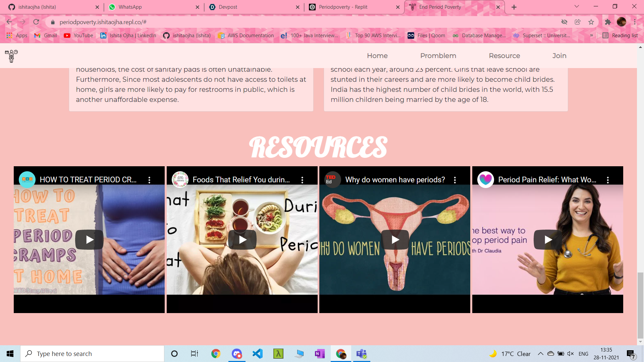Toggle the eye-slash tracking icon in address bar
This screenshot has height=362, width=644.
564,22
